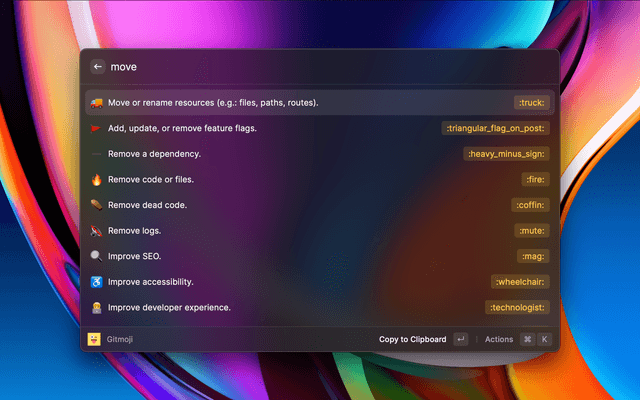Viewport: 640px width, 400px height.
Task: Click the back arrow button
Action: point(97,67)
